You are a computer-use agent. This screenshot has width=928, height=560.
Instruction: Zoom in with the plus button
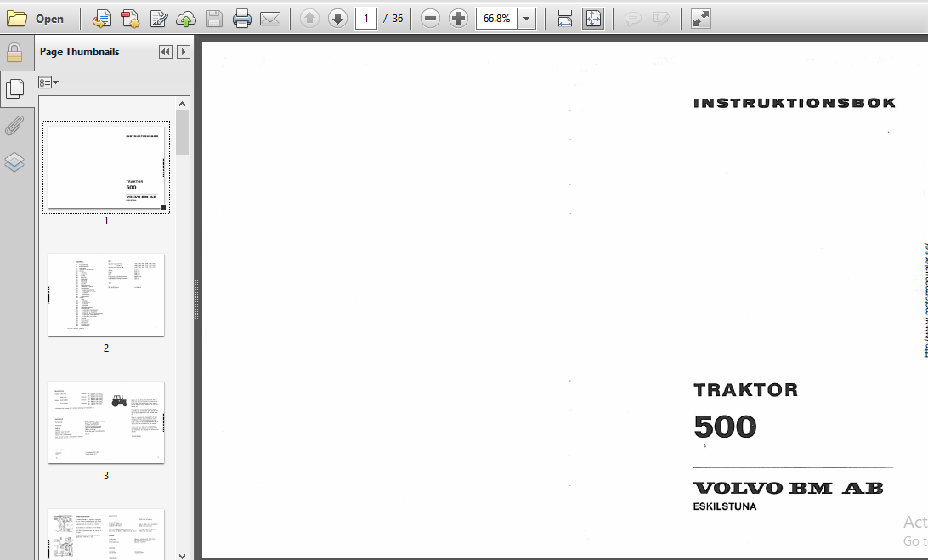[458, 19]
